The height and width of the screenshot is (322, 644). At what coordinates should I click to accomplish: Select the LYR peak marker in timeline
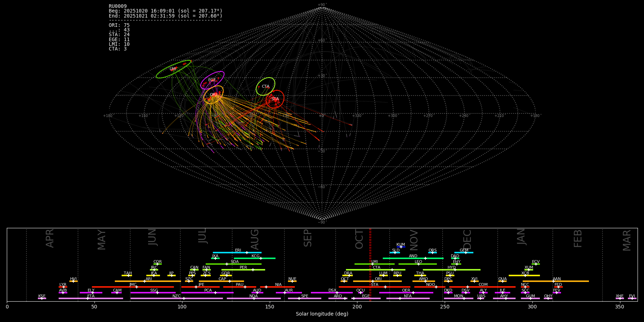(64, 287)
